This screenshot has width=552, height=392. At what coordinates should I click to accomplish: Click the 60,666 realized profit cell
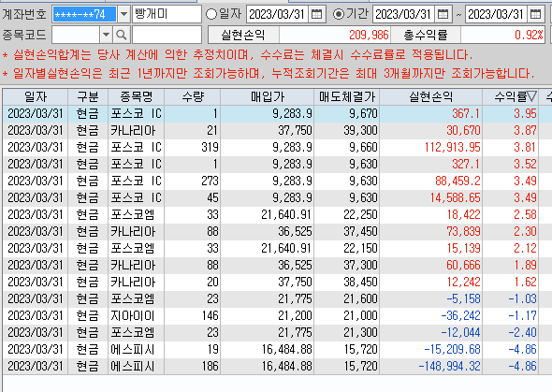pos(431,266)
